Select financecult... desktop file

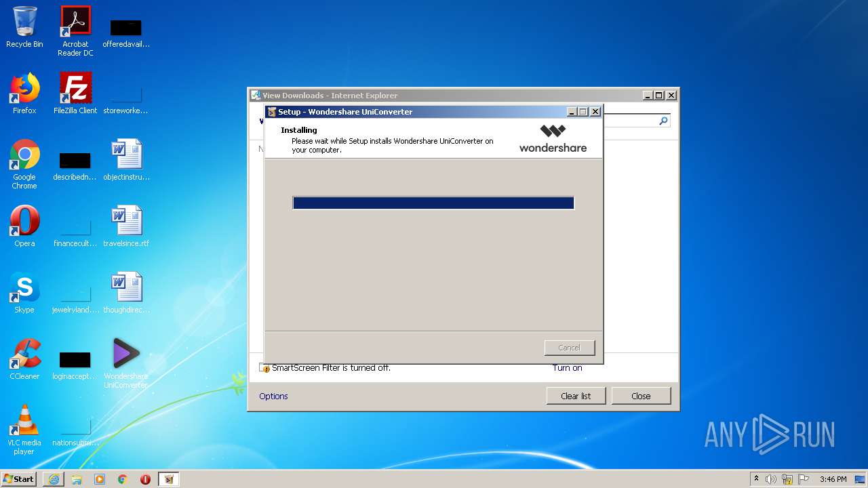pyautogui.click(x=75, y=232)
